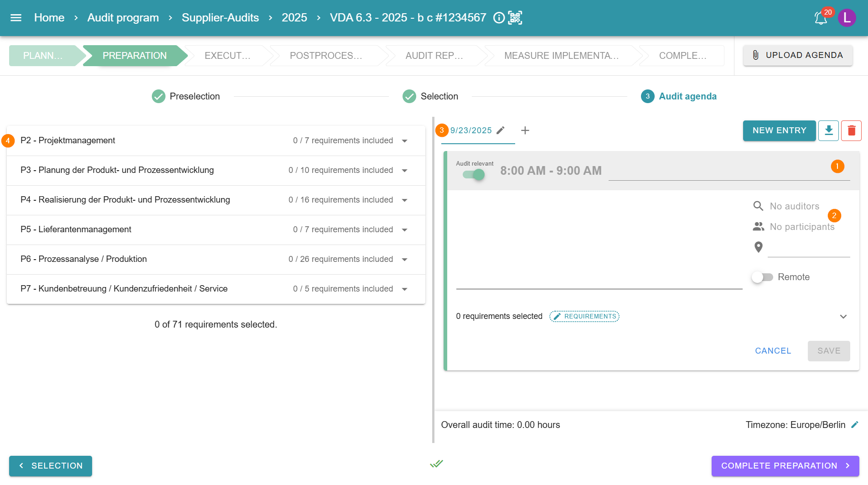The image size is (868, 485).
Task: Expand the requirements selected chevron
Action: (x=843, y=316)
